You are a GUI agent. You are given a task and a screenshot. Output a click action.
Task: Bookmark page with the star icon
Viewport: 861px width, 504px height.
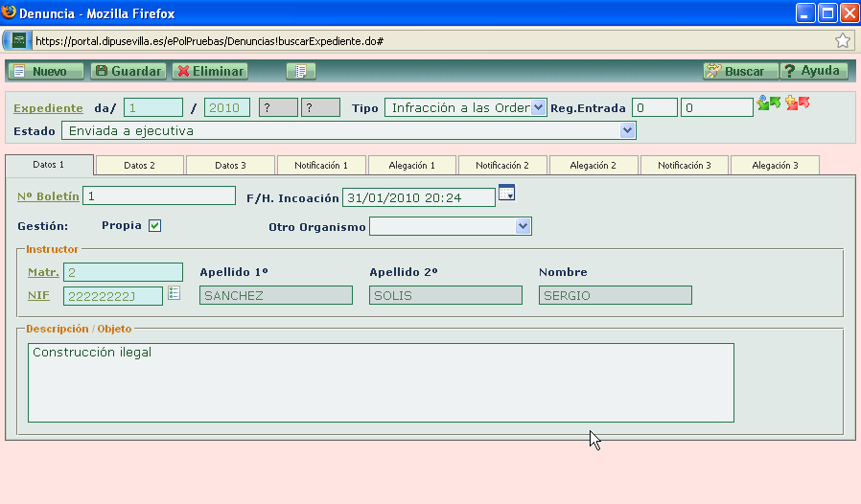coord(842,40)
